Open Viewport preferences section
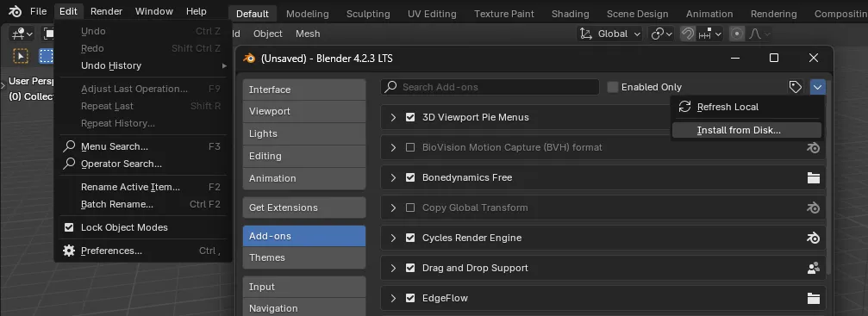The width and height of the screenshot is (868, 316). (304, 111)
